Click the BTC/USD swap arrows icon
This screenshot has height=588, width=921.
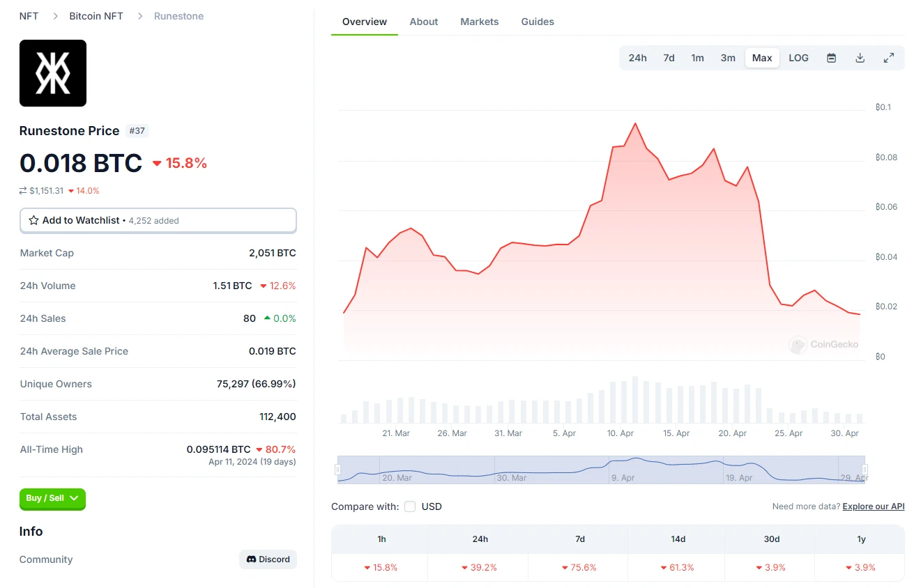tap(23, 191)
